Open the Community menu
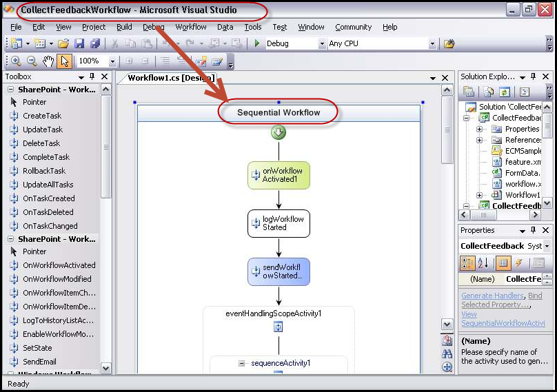This screenshot has height=392, width=557. (x=353, y=27)
